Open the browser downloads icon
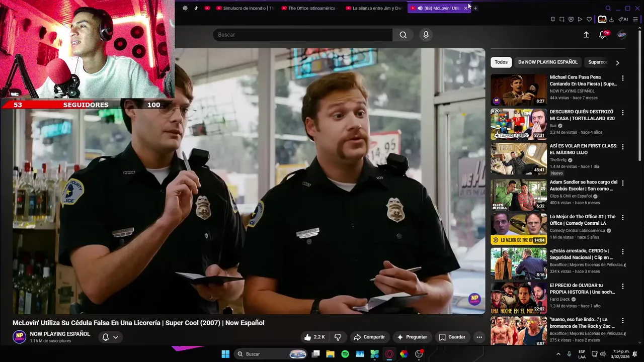This screenshot has height=362, width=644. (611, 20)
